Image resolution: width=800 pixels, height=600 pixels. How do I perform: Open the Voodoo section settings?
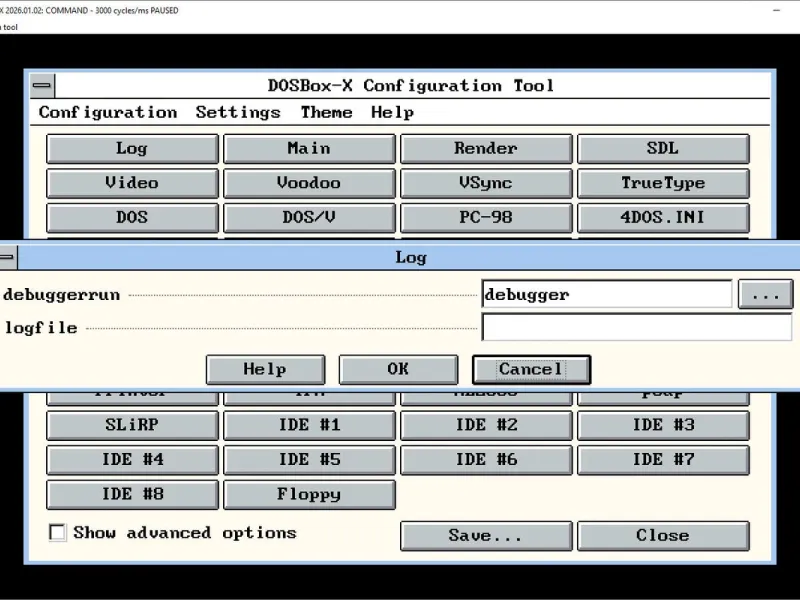coord(309,183)
